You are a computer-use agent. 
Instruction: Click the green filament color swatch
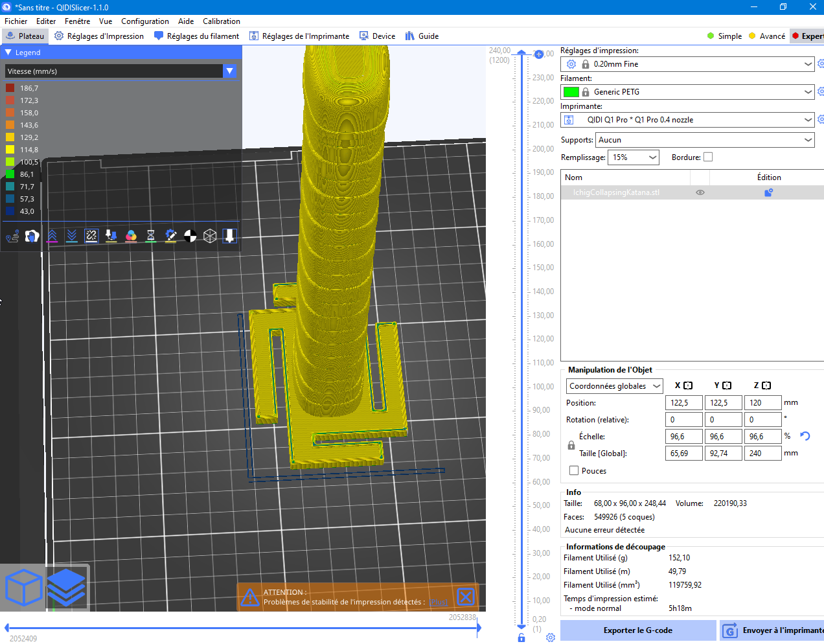[x=571, y=92]
